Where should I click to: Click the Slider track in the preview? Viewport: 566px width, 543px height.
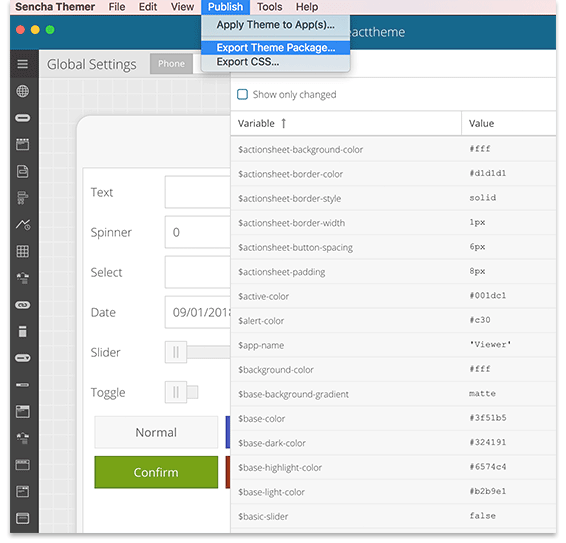tap(209, 352)
